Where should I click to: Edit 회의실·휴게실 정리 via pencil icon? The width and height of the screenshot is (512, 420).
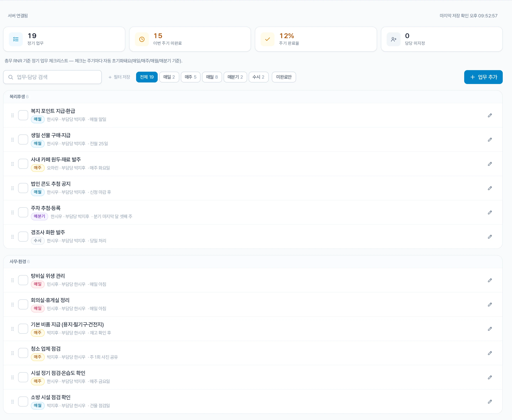click(x=490, y=304)
